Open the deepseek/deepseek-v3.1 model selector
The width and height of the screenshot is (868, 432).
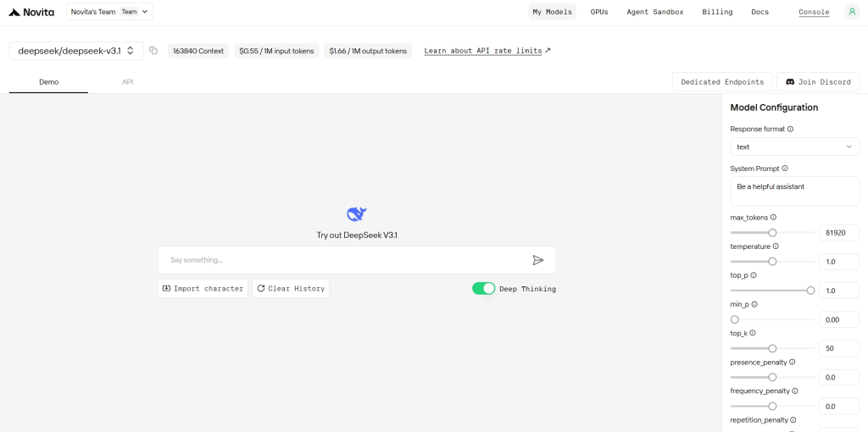(x=76, y=51)
